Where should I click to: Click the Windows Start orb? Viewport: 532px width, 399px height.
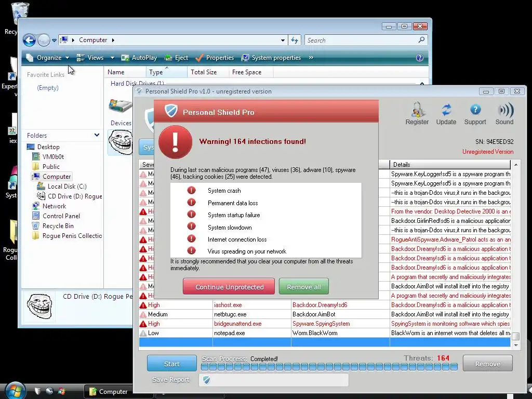point(16,391)
